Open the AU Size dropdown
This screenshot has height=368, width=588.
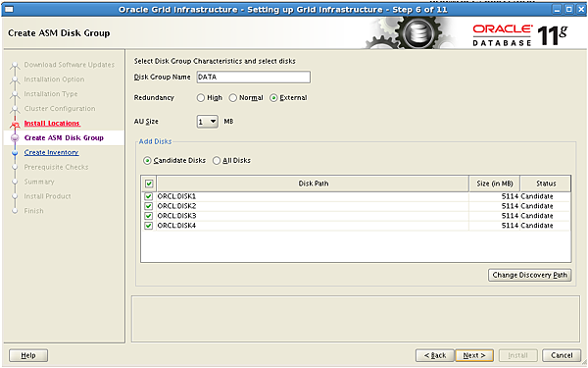coord(208,122)
